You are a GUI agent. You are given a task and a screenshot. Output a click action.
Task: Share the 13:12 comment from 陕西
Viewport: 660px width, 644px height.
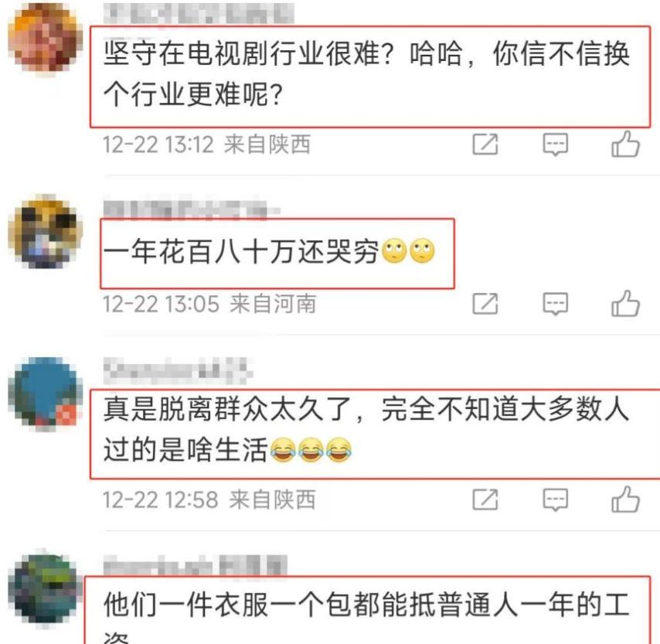click(485, 144)
